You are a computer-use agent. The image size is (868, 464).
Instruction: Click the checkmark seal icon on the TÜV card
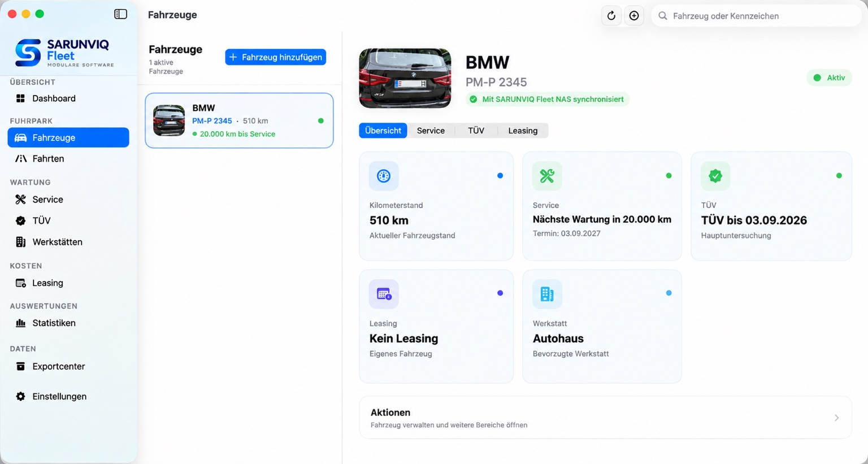click(715, 176)
